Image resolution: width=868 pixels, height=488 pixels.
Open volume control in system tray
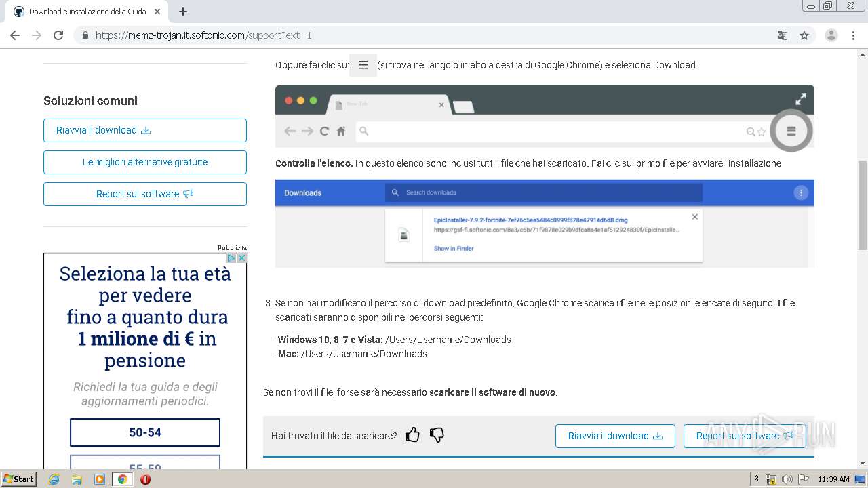coord(787,479)
